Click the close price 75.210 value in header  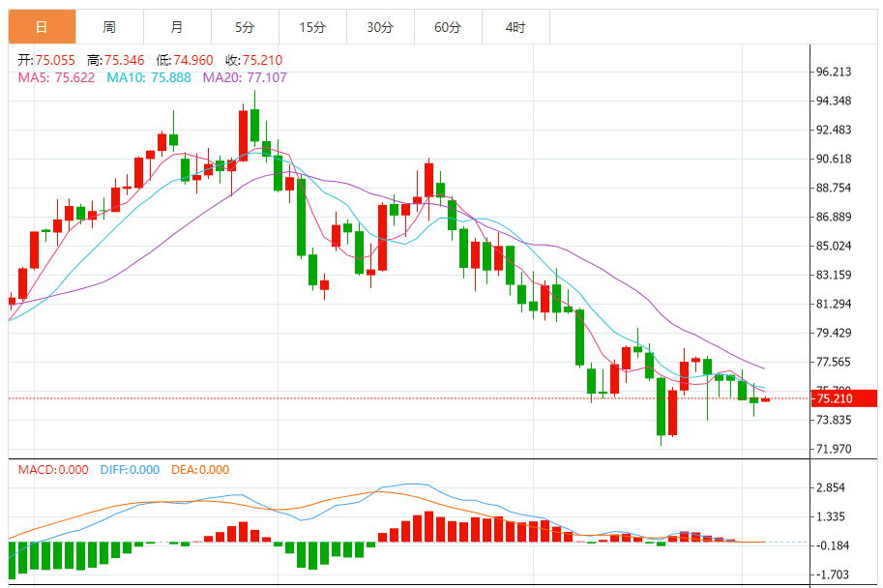[262, 60]
